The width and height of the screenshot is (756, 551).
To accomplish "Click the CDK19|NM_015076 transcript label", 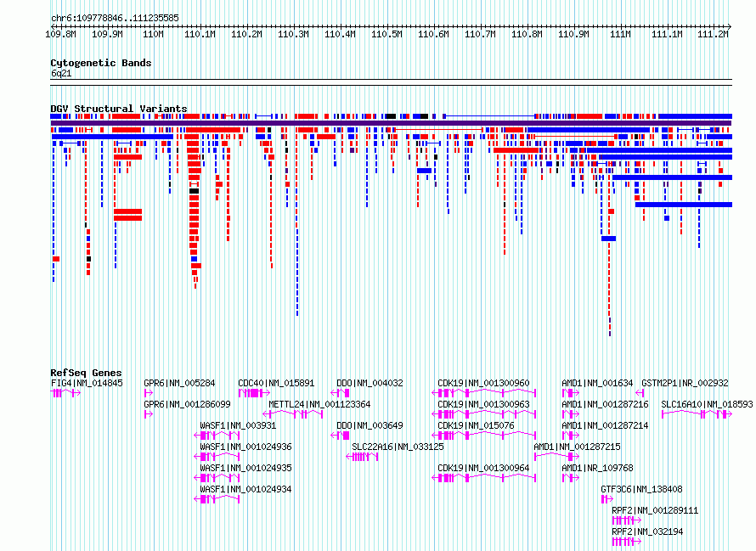I will pyautogui.click(x=476, y=425).
